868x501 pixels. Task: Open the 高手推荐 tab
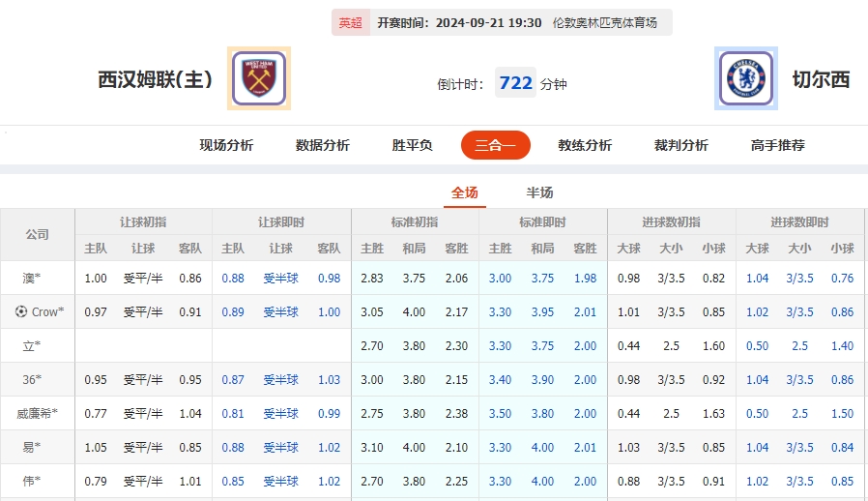tap(778, 145)
